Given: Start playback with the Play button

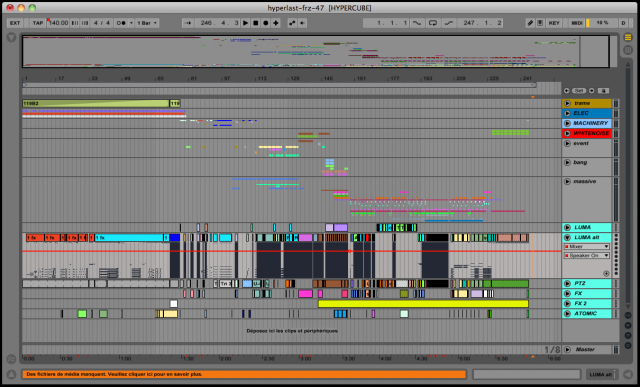Looking at the screenshot, I should [246, 23].
